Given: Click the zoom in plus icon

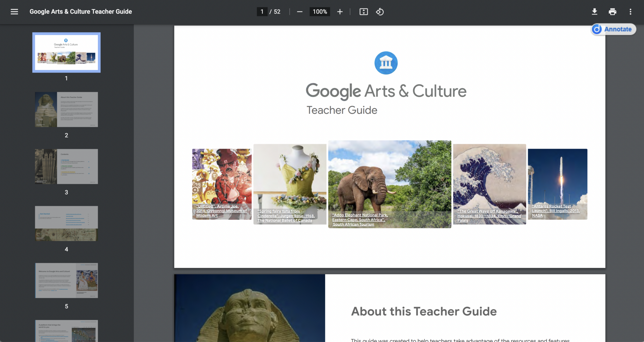Looking at the screenshot, I should point(340,12).
